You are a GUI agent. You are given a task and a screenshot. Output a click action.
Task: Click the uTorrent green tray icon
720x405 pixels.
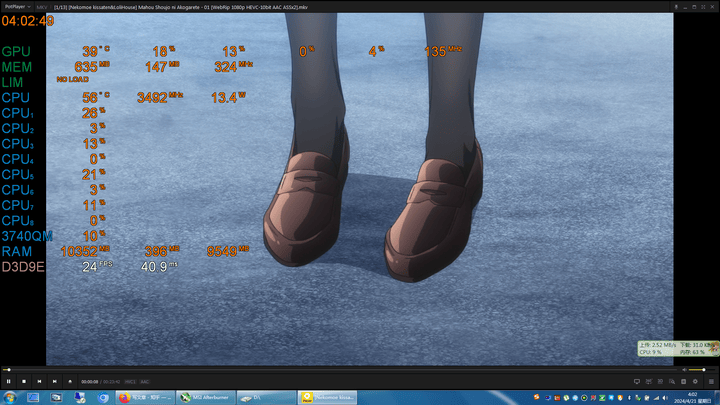(x=566, y=398)
